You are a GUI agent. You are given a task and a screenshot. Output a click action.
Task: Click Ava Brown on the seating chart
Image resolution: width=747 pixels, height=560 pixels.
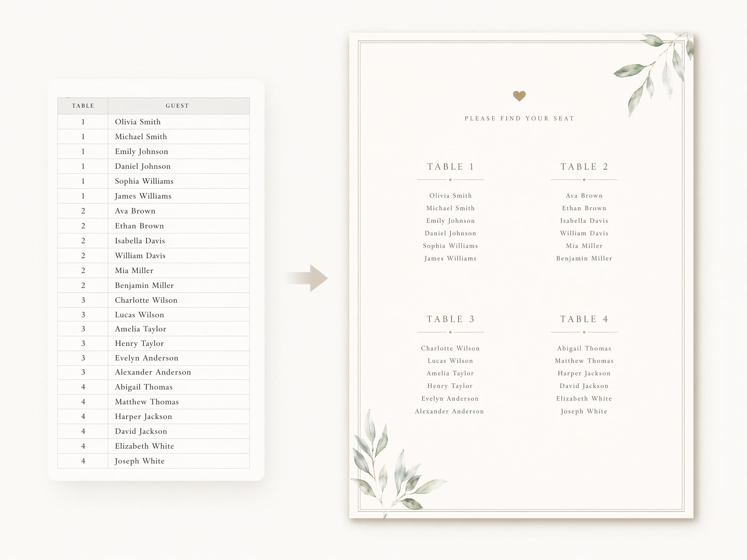(x=584, y=195)
